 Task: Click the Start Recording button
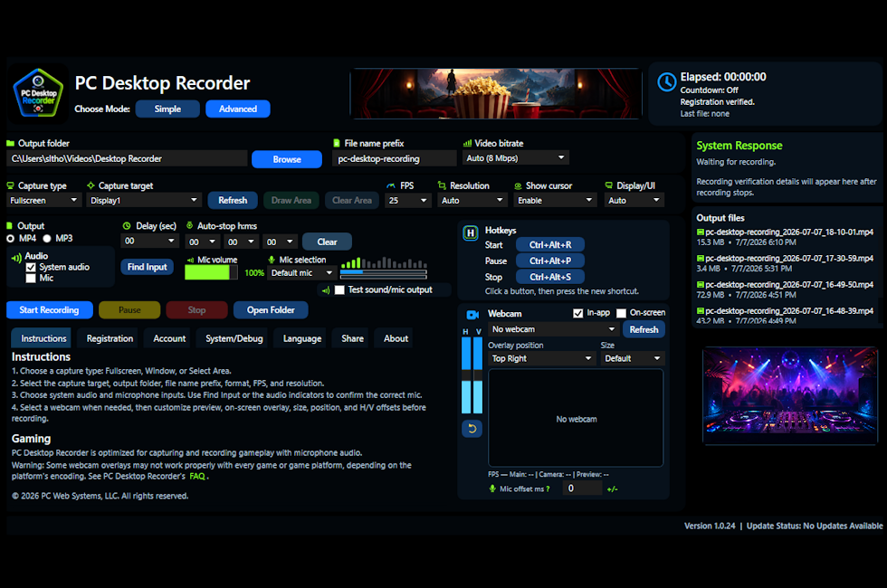tap(49, 310)
